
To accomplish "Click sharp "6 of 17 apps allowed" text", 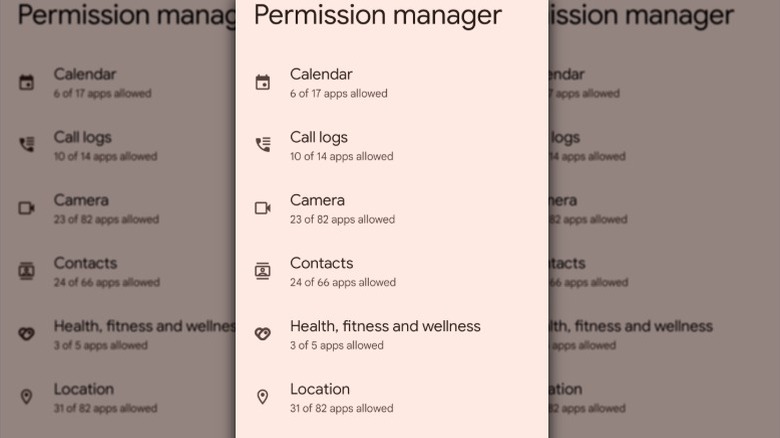I will (x=338, y=94).
